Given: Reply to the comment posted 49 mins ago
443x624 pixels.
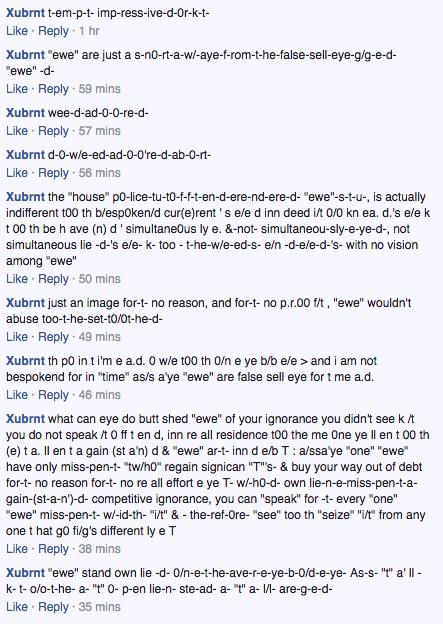Looking at the screenshot, I should coord(53,337).
